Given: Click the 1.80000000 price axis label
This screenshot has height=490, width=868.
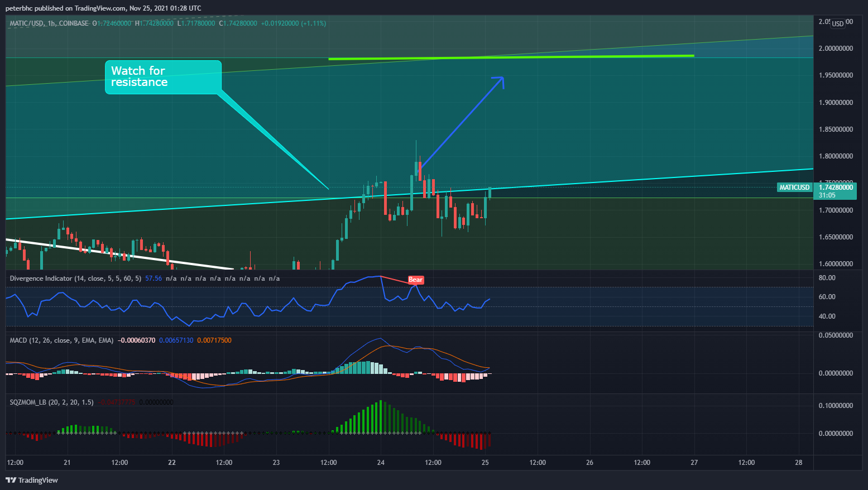Looking at the screenshot, I should click(836, 156).
